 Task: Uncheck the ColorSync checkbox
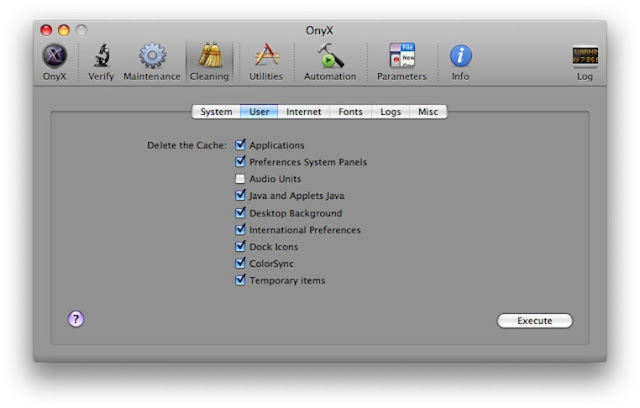tap(240, 263)
